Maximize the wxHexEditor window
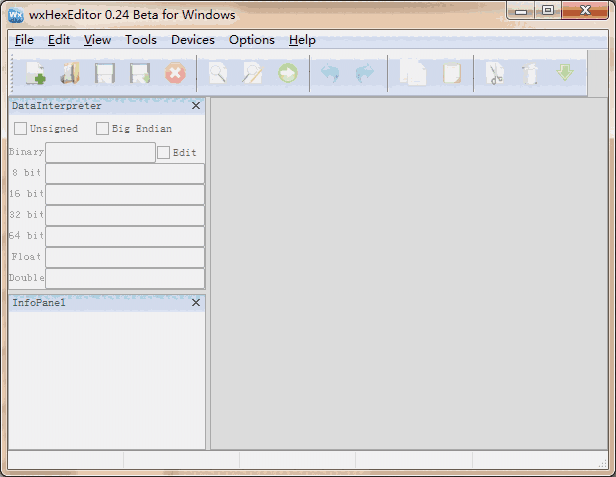The height and width of the screenshot is (477, 616). [548, 10]
